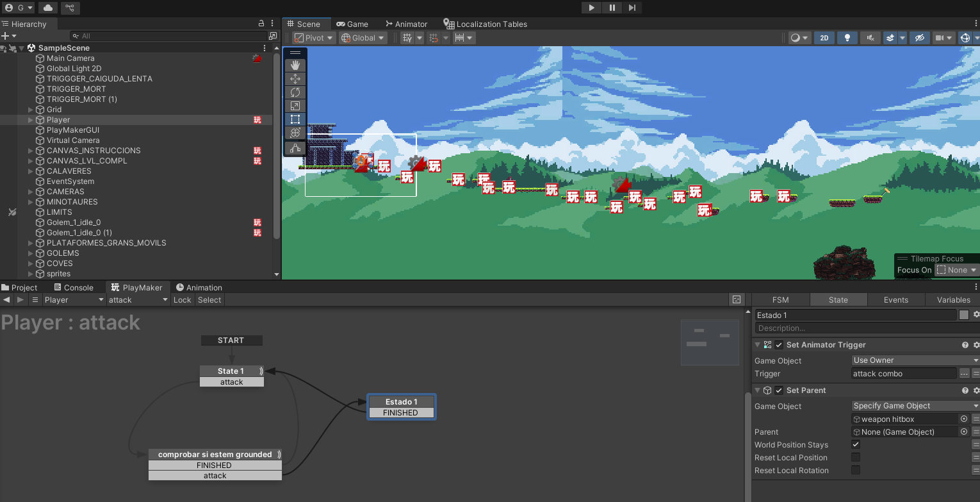The height and width of the screenshot is (502, 980).
Task: Select the Move tool in Scene toolbar
Action: coord(295,79)
